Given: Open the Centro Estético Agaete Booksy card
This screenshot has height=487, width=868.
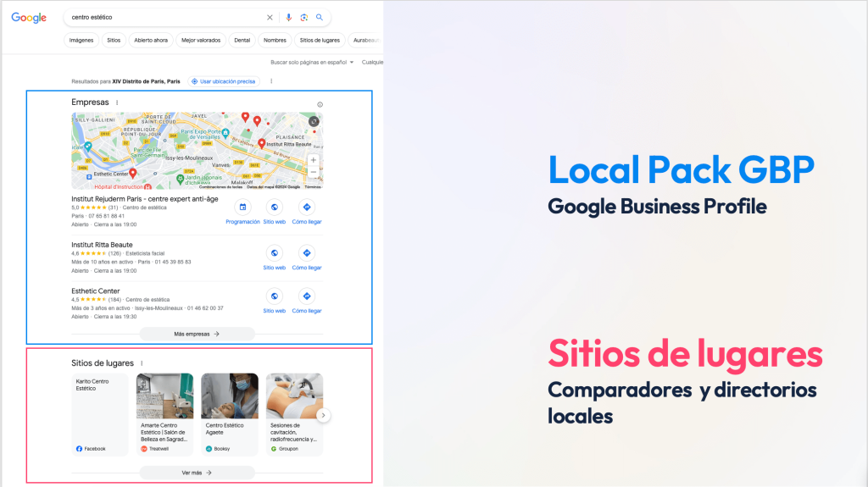Looking at the screenshot, I should [x=230, y=414].
